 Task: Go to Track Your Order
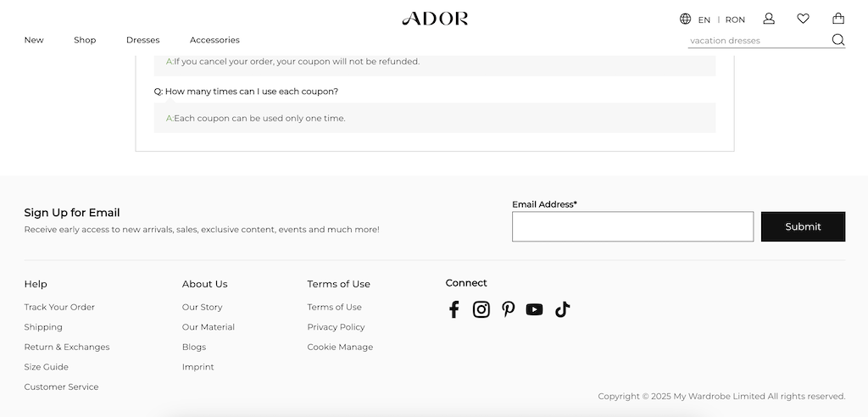(59, 307)
